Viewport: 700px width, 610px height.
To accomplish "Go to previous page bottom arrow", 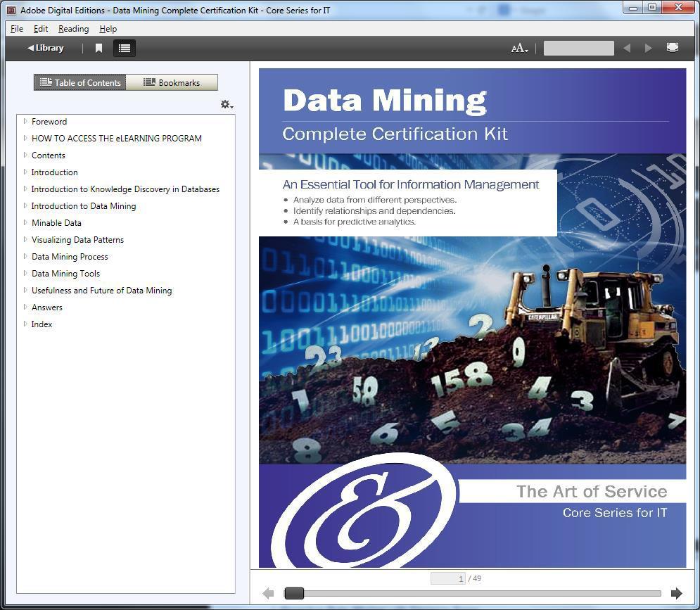I will point(268,593).
